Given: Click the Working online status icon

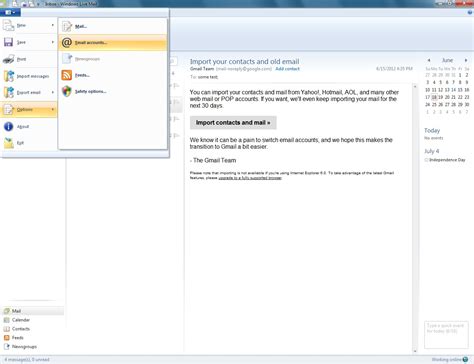Looking at the screenshot, I should 465,359.
